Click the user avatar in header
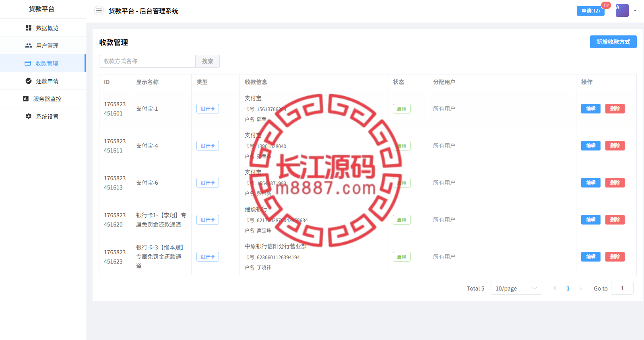The width and height of the screenshot is (644, 340). [x=622, y=10]
